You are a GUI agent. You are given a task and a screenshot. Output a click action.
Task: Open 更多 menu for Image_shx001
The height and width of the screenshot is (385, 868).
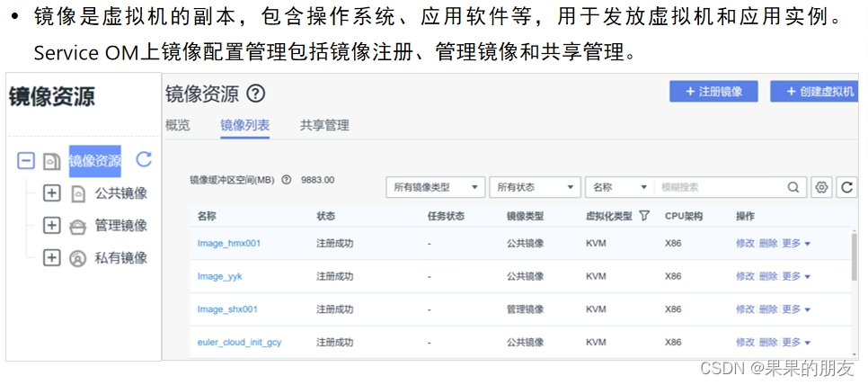pos(796,309)
